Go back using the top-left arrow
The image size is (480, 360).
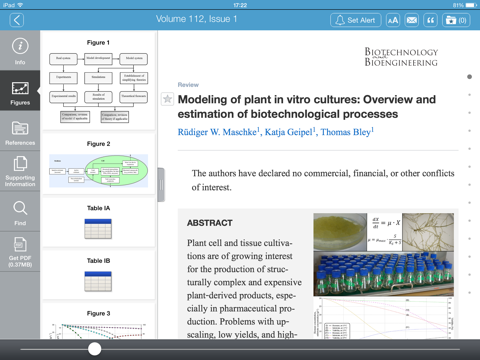coord(17,20)
